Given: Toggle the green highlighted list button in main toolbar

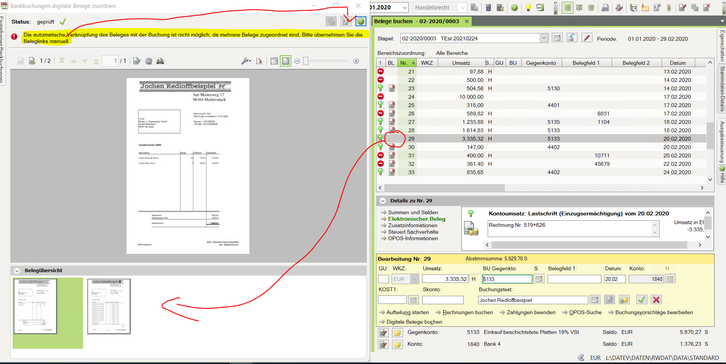Looking at the screenshot, I should [567, 8].
